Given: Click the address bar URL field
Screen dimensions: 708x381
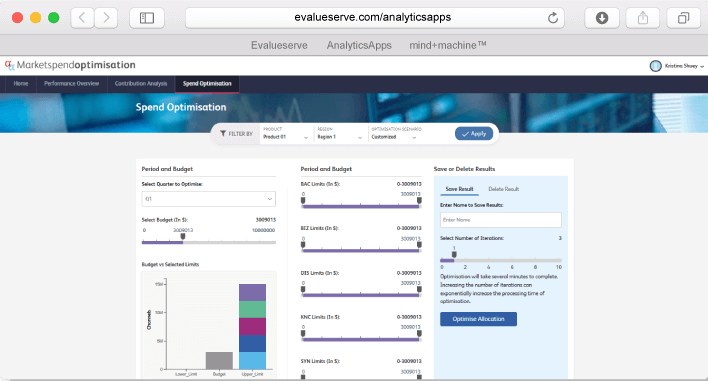Looking at the screenshot, I should pyautogui.click(x=374, y=18).
